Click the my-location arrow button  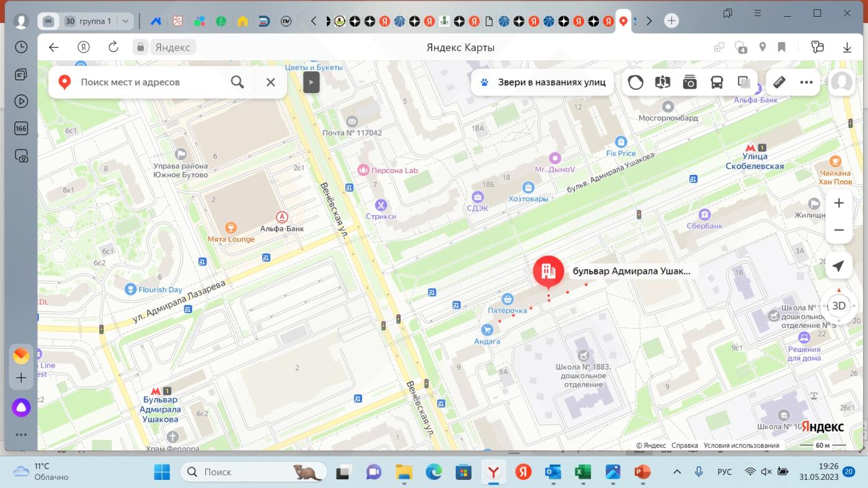click(838, 266)
